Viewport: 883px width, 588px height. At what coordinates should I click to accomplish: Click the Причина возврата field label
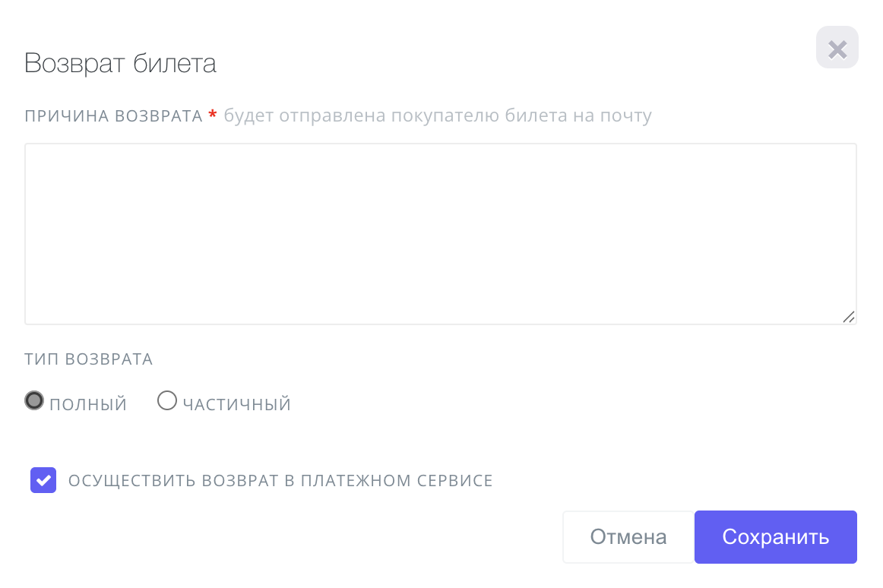tap(113, 116)
